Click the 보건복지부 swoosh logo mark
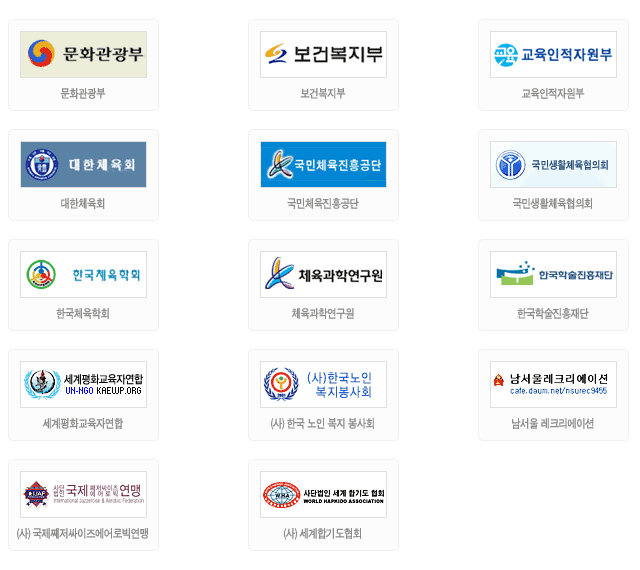Screen dimensions: 640x570 click(x=276, y=53)
